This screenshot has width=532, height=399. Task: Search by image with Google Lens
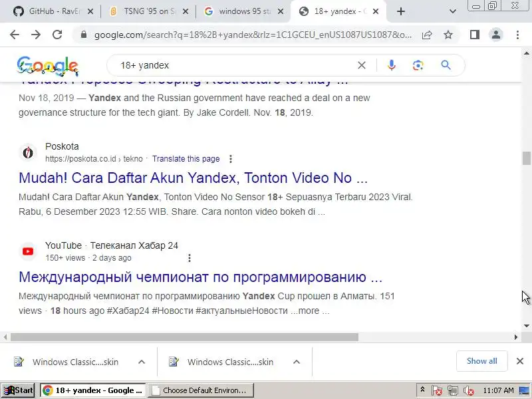[418, 65]
